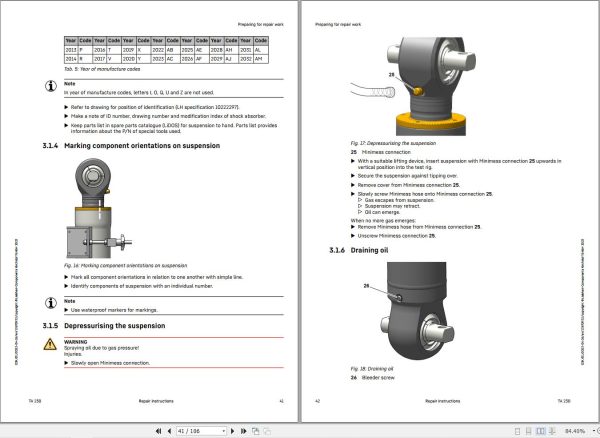
Task: Select the two-page facing view
Action: [x=540, y=431]
